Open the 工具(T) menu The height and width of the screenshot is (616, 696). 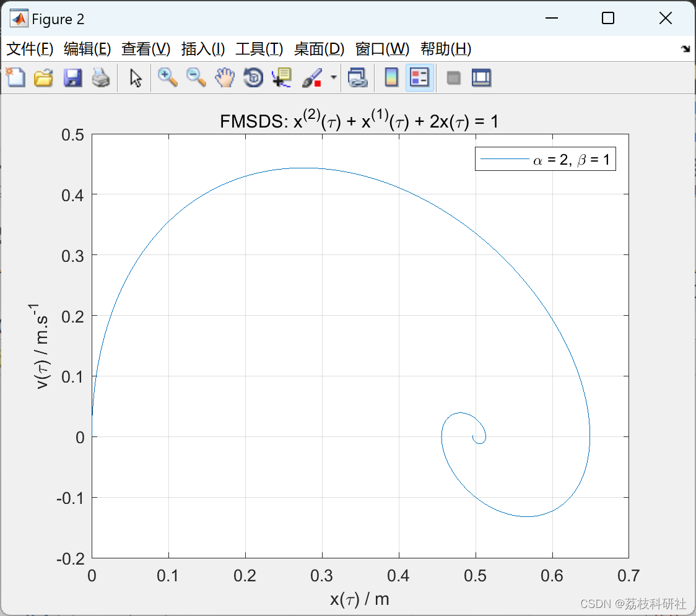coord(259,49)
